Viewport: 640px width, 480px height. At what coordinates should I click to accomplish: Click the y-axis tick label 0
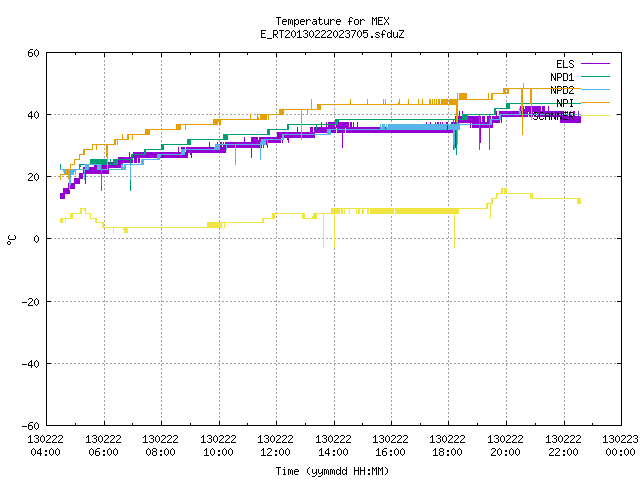(36, 239)
